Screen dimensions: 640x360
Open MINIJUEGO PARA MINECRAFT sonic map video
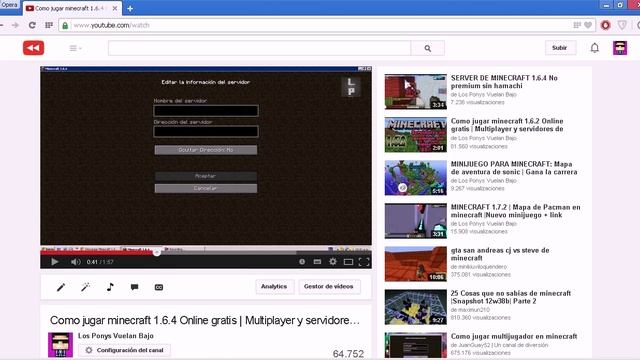(x=514, y=168)
